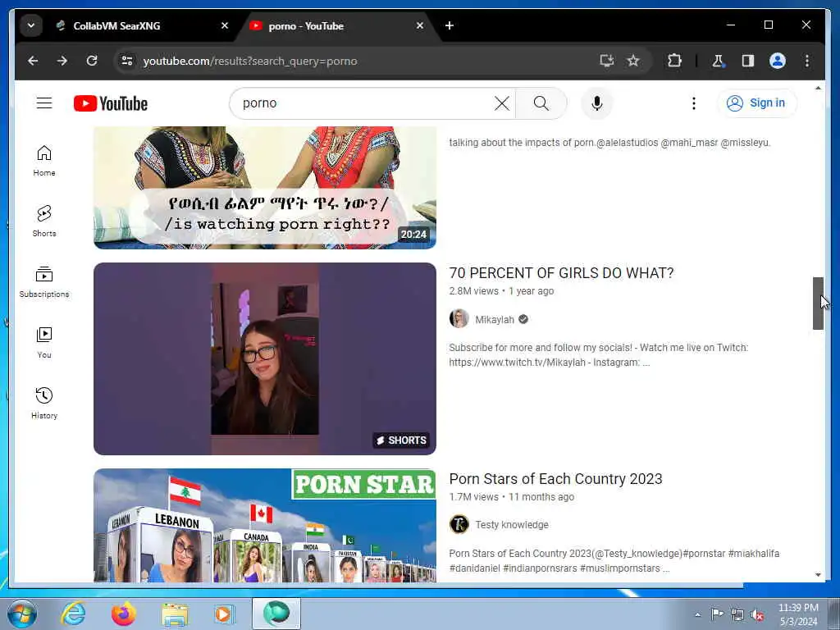This screenshot has height=630, width=840.
Task: Open Testy knowledge channel link
Action: pyautogui.click(x=512, y=525)
